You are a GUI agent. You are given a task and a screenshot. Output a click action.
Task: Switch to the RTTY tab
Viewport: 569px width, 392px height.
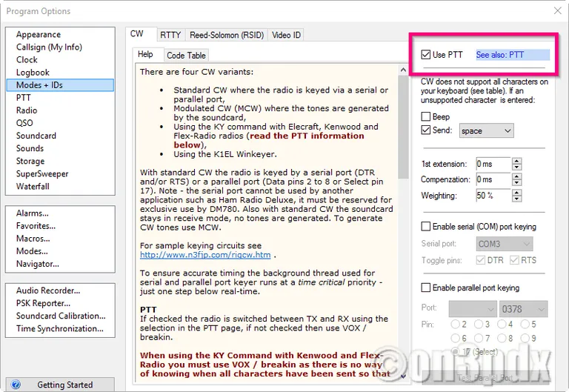pyautogui.click(x=170, y=35)
